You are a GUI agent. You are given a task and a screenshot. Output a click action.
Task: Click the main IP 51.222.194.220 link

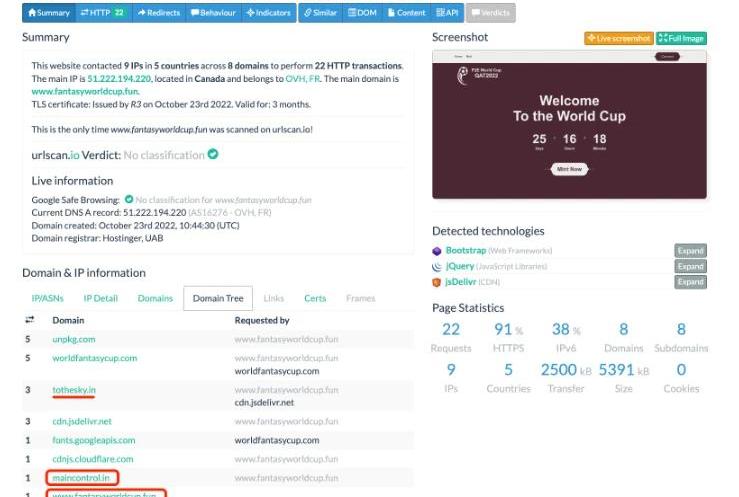[x=121, y=77]
